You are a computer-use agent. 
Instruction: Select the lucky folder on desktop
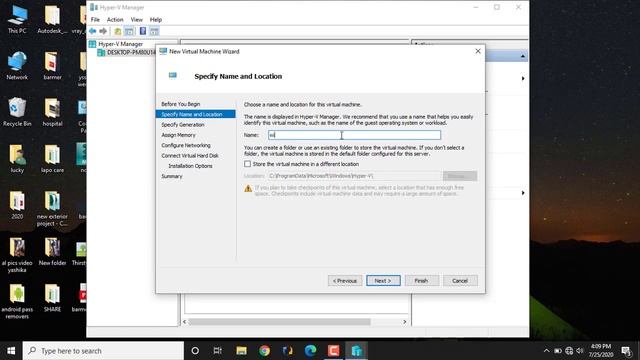[17, 159]
